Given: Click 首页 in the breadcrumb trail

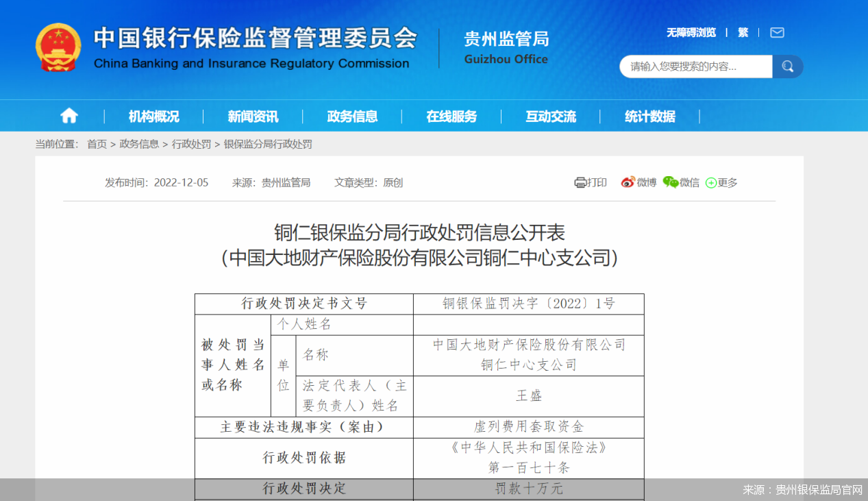Looking at the screenshot, I should [97, 145].
